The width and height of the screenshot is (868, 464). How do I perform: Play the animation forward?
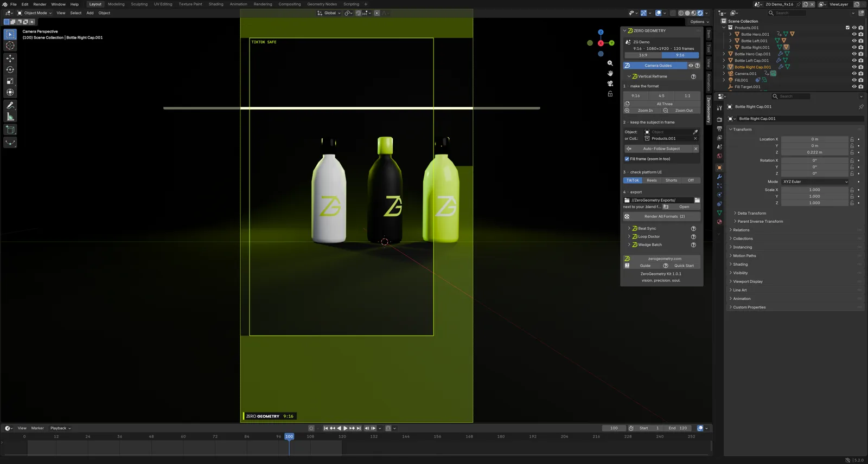coord(346,428)
